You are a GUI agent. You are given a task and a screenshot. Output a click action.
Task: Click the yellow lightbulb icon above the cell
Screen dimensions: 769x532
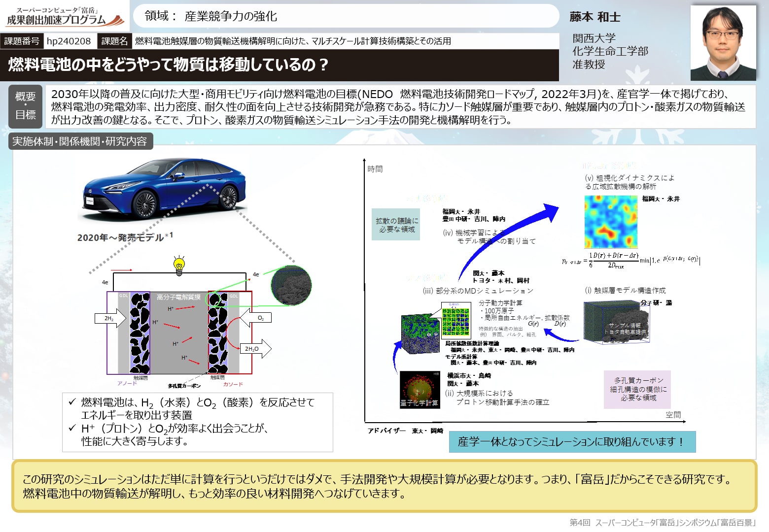[179, 265]
